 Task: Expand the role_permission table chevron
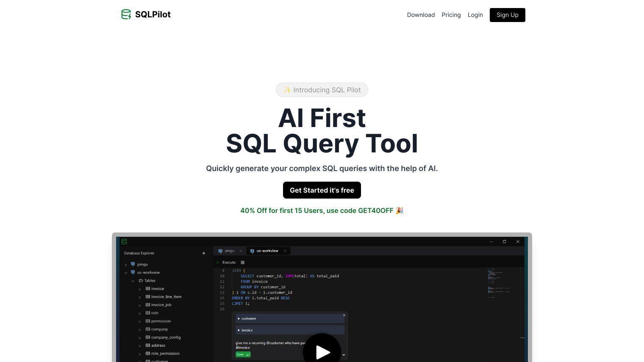140,354
